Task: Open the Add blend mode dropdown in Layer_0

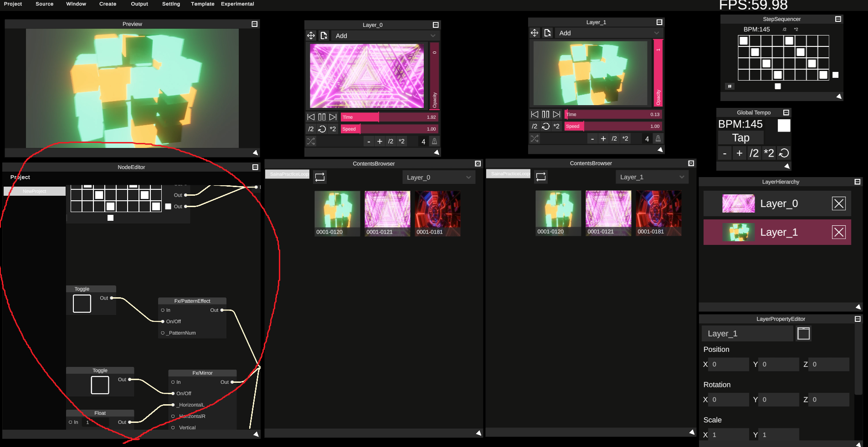Action: [385, 36]
